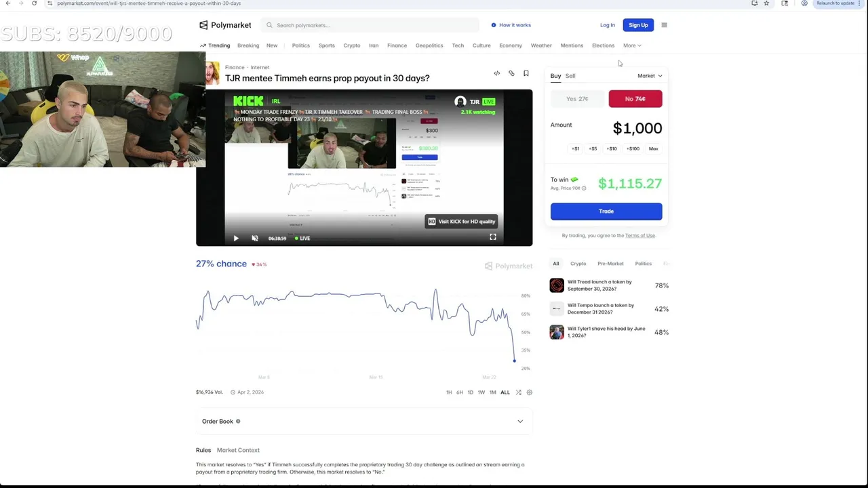This screenshot has height=488, width=868.
Task: Expand the Order Book section
Action: pyautogui.click(x=363, y=422)
